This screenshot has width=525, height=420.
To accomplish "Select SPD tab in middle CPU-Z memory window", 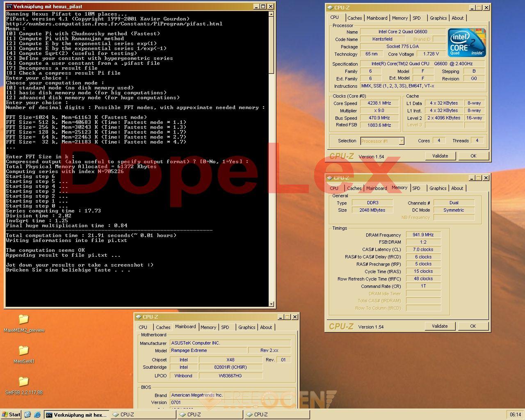I will coord(416,188).
